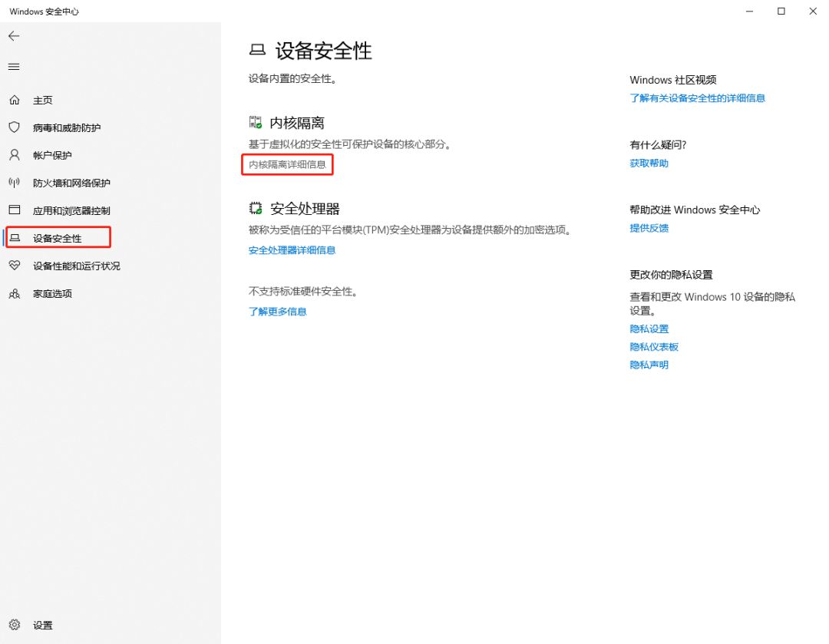Click 不支持标准硬件安全性 text
The height and width of the screenshot is (644, 829).
click(303, 292)
